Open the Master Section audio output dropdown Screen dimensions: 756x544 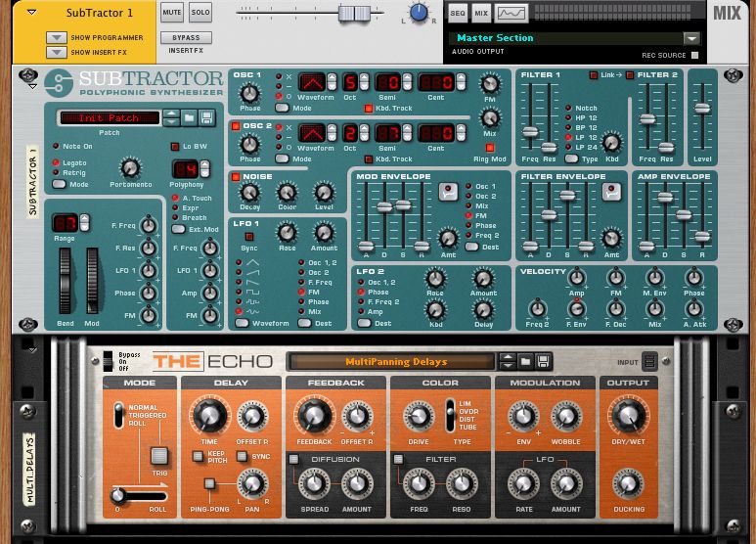pyautogui.click(x=691, y=38)
